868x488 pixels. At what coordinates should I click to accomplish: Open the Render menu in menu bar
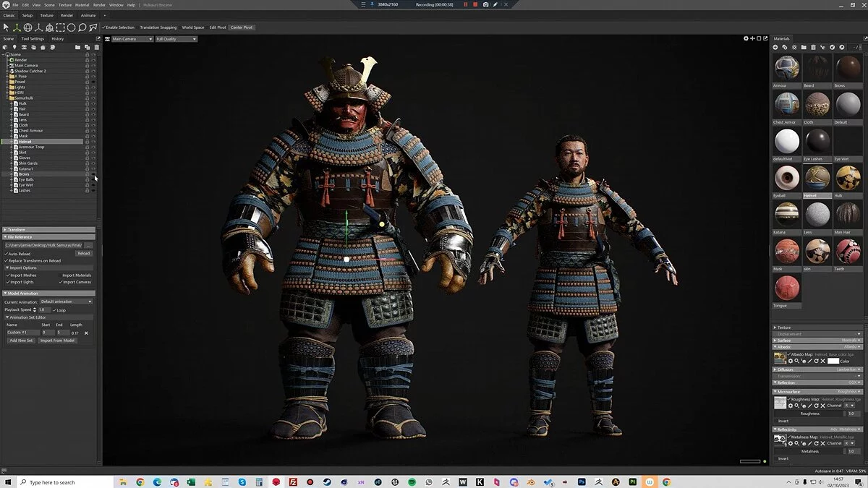coord(99,5)
